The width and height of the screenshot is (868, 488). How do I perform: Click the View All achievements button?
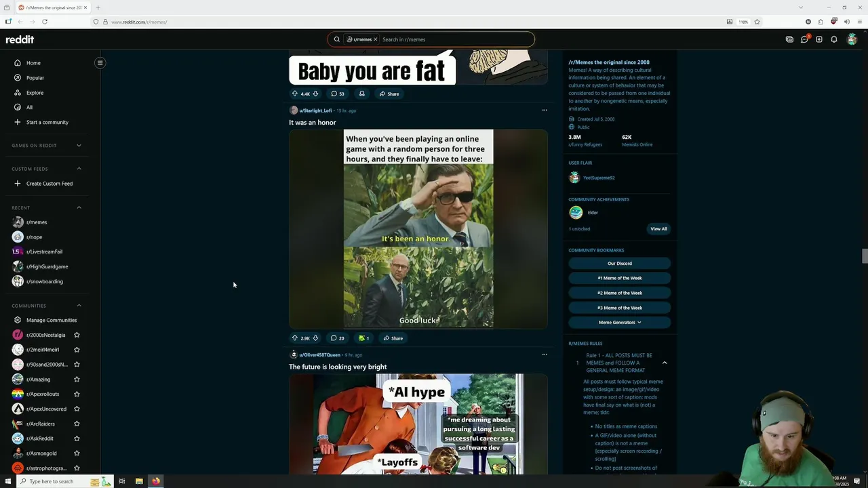pos(658,229)
